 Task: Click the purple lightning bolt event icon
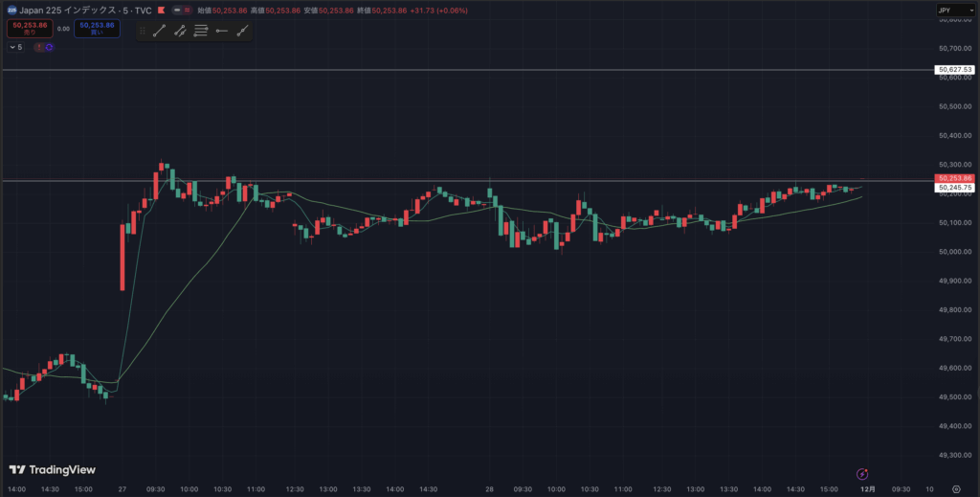click(861, 473)
